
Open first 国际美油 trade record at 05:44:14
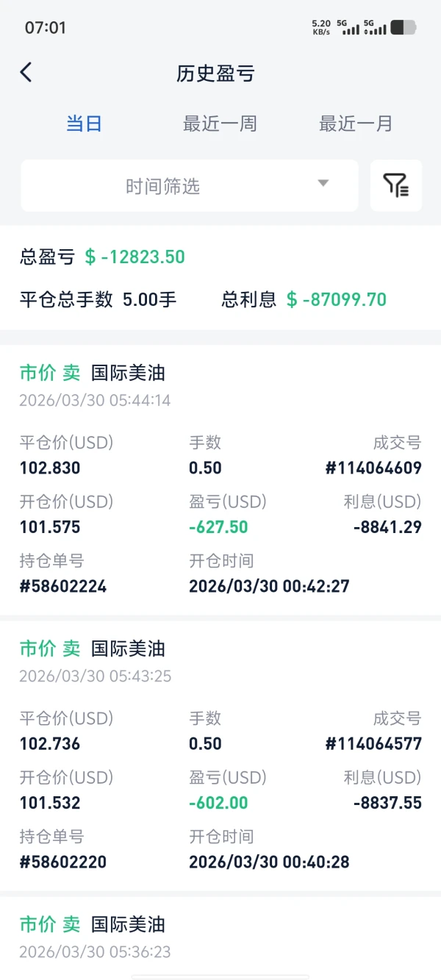[x=220, y=480]
